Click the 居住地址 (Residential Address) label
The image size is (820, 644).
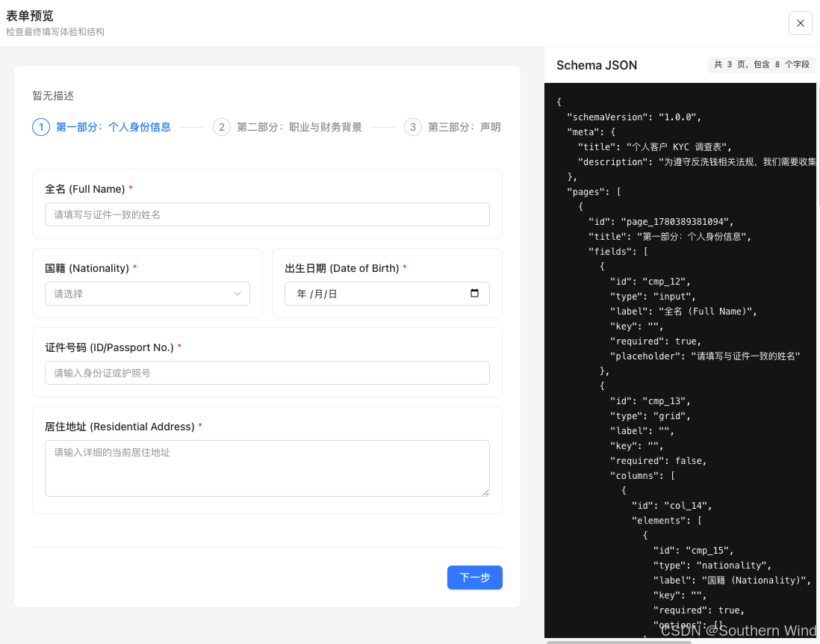119,427
